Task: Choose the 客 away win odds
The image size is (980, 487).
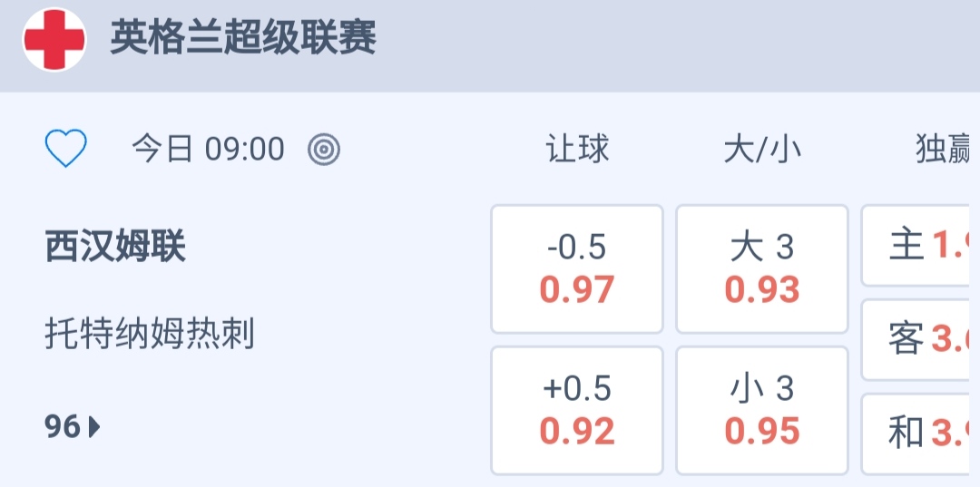Action: pos(918,339)
